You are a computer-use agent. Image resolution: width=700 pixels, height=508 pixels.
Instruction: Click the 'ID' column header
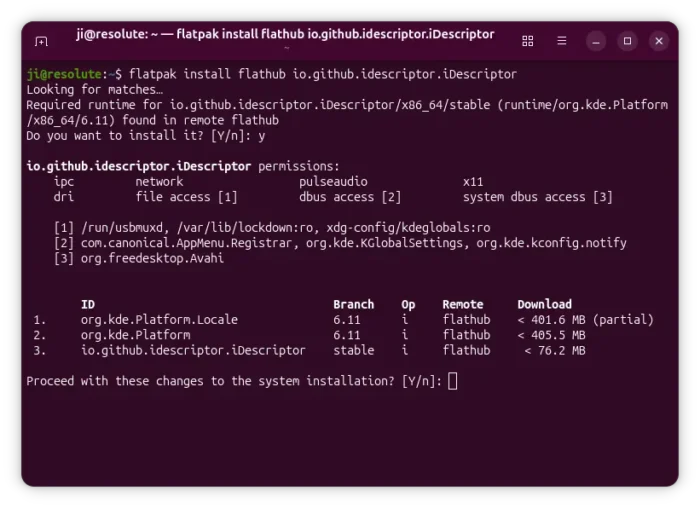pyautogui.click(x=88, y=304)
